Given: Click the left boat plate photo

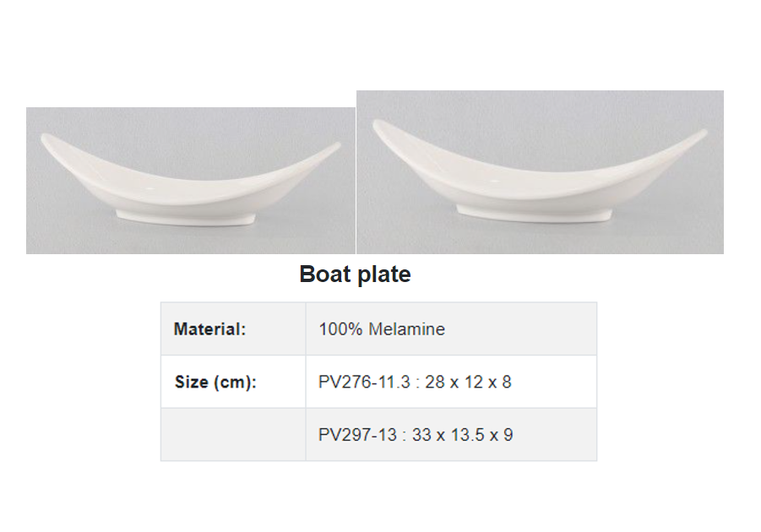Looking at the screenshot, I should [191, 181].
